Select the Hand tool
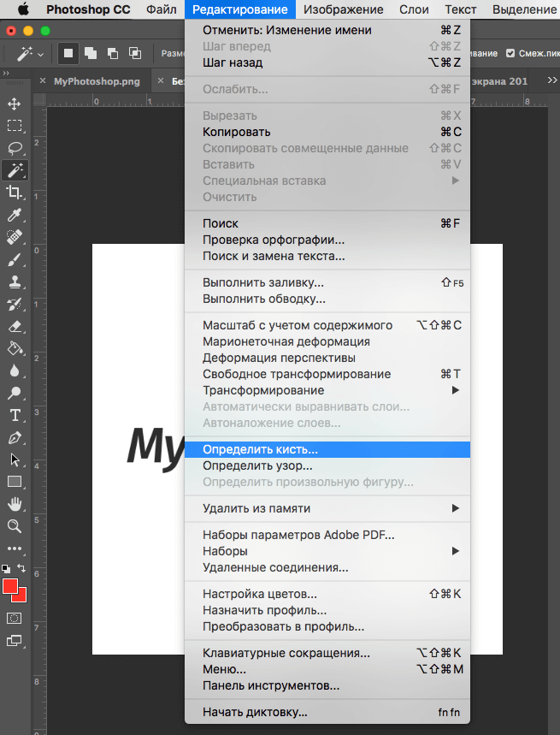 click(x=14, y=504)
